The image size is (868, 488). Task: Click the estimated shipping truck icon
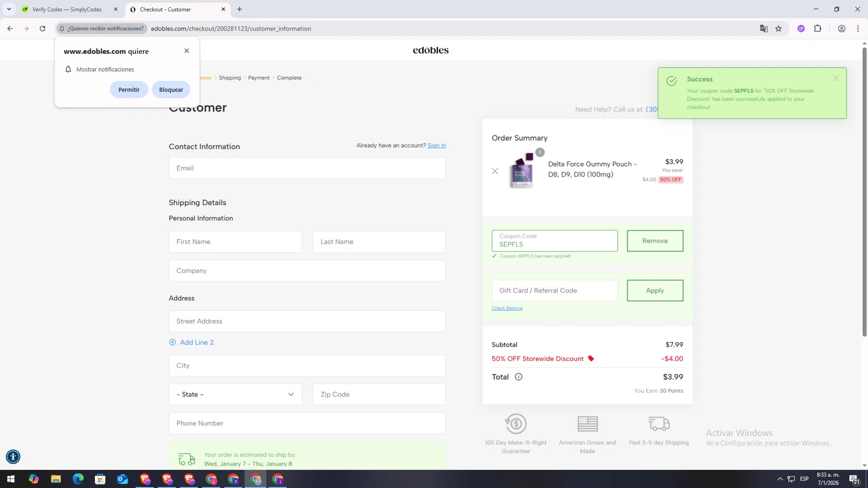coord(186,459)
